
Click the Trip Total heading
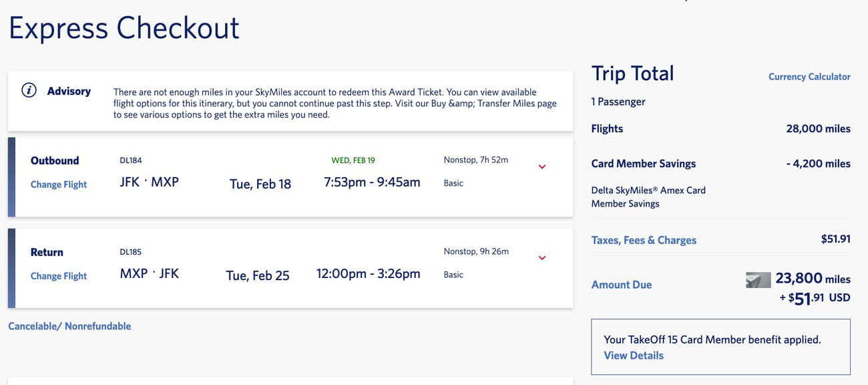click(632, 74)
